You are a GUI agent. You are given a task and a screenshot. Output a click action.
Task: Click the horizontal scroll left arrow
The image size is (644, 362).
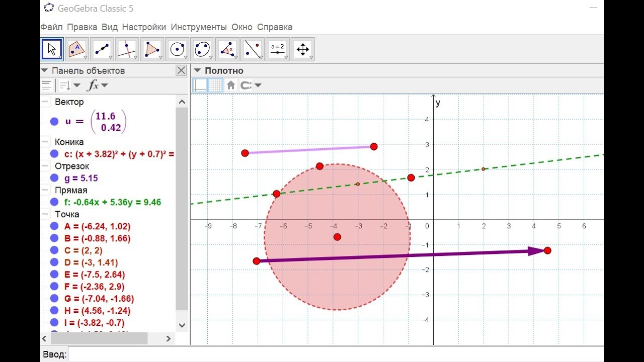pos(44,339)
